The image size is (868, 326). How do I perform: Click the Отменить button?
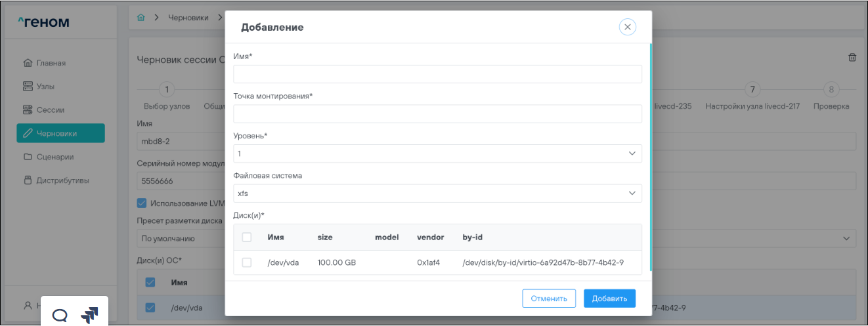548,298
